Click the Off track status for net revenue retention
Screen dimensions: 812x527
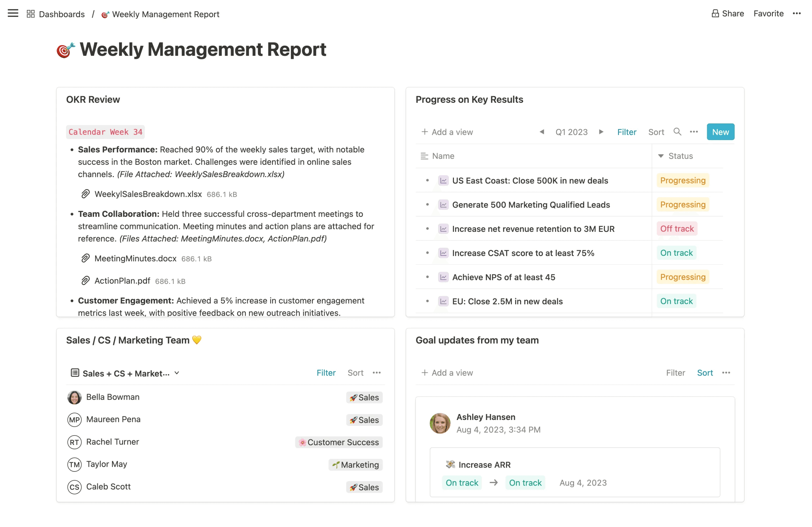[x=676, y=229]
